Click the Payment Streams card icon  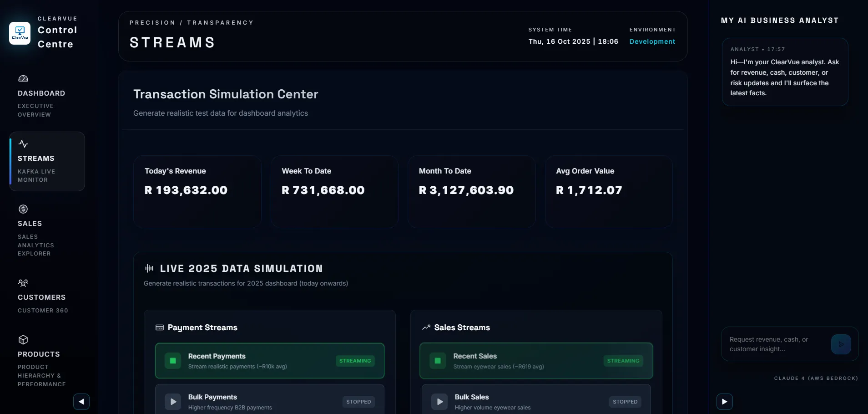click(160, 327)
